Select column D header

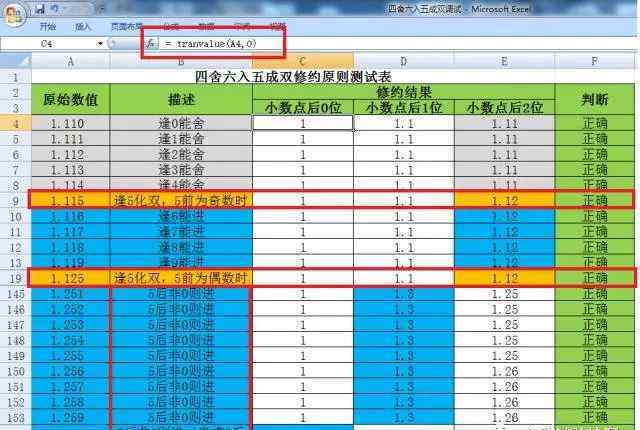pos(402,61)
